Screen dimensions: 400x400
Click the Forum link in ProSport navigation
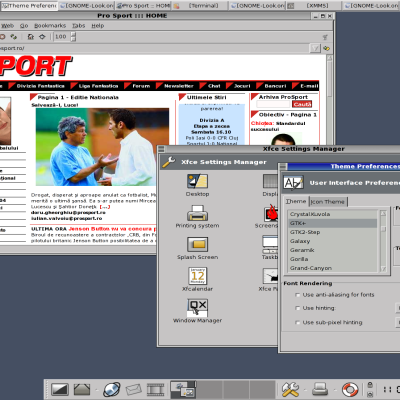pyautogui.click(x=141, y=86)
